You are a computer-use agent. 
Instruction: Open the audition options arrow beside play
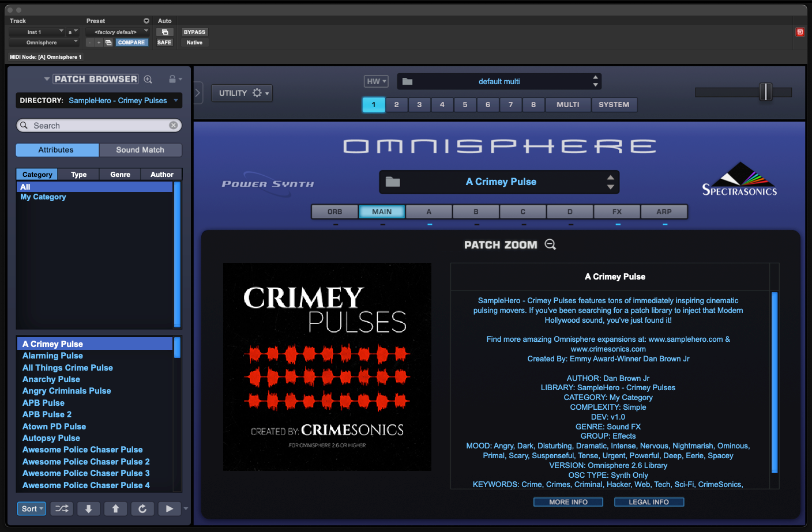(x=186, y=508)
